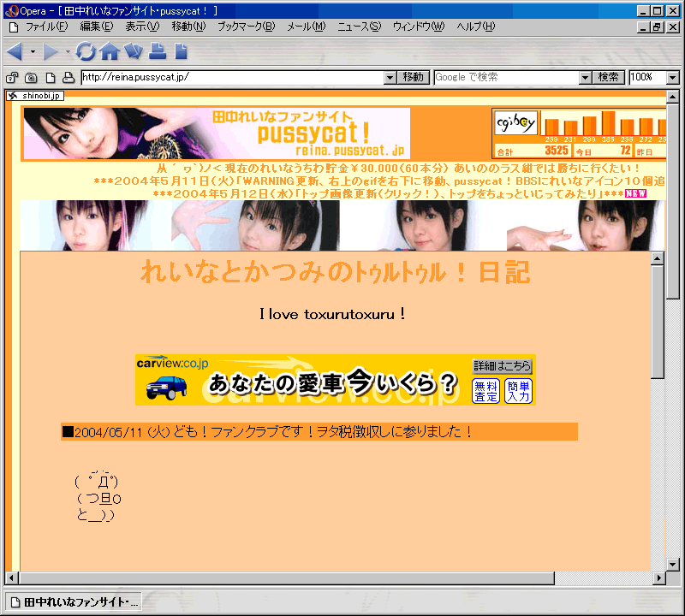Click the shinobi.jp badge icon
Screen dimensions: 685x616
pyautogui.click(x=35, y=96)
